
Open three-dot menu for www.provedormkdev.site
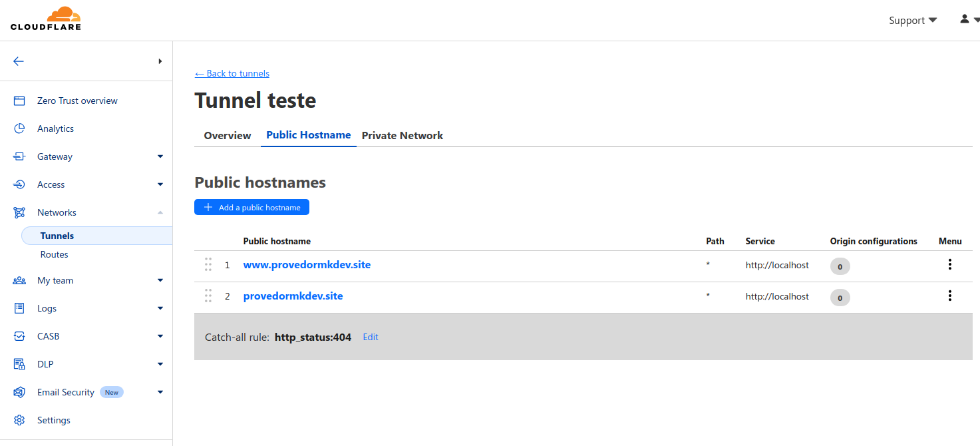tap(949, 265)
